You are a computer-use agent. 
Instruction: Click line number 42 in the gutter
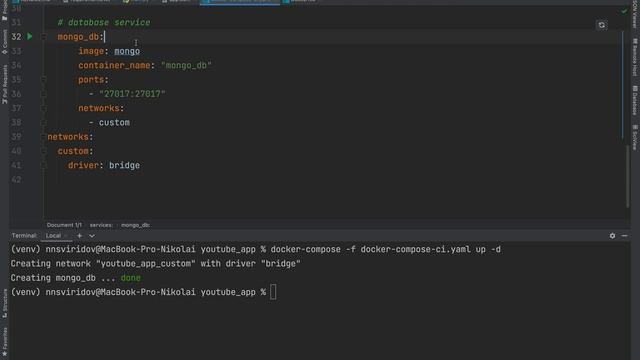[x=16, y=180]
